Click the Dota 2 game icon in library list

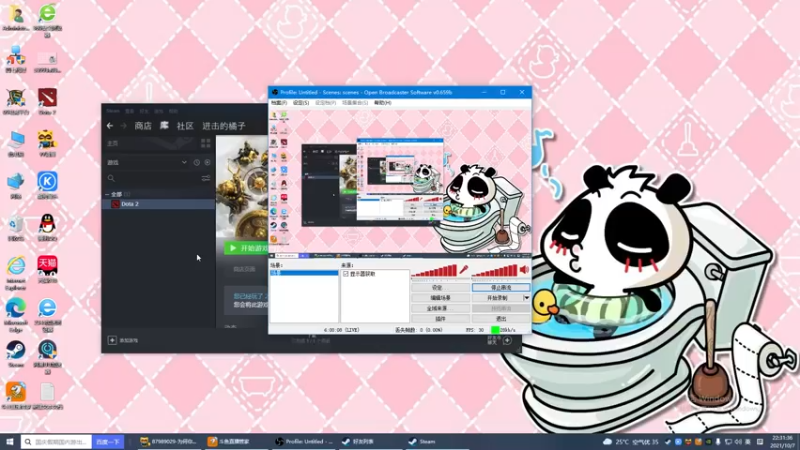[x=115, y=204]
